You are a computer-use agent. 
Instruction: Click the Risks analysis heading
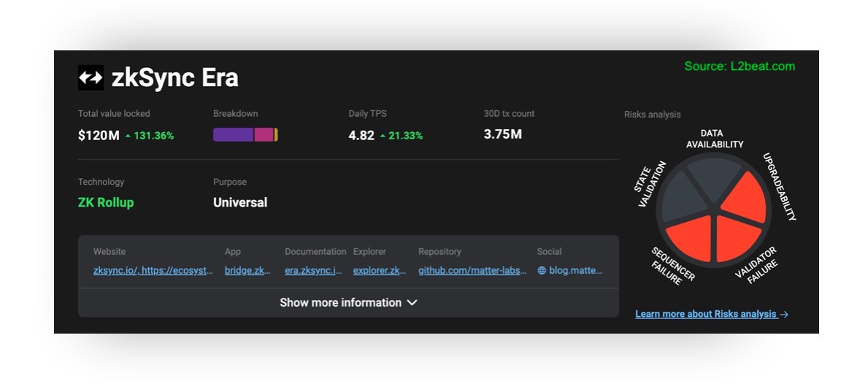[x=652, y=115]
